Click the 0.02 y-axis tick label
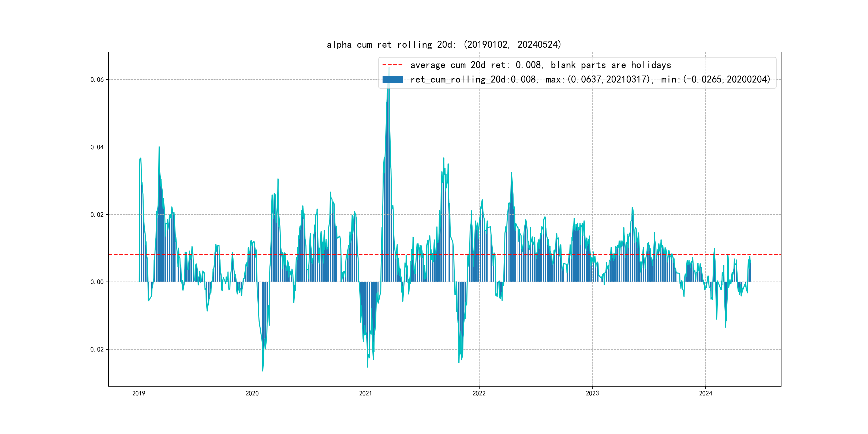The image size is (868, 434). click(x=97, y=215)
